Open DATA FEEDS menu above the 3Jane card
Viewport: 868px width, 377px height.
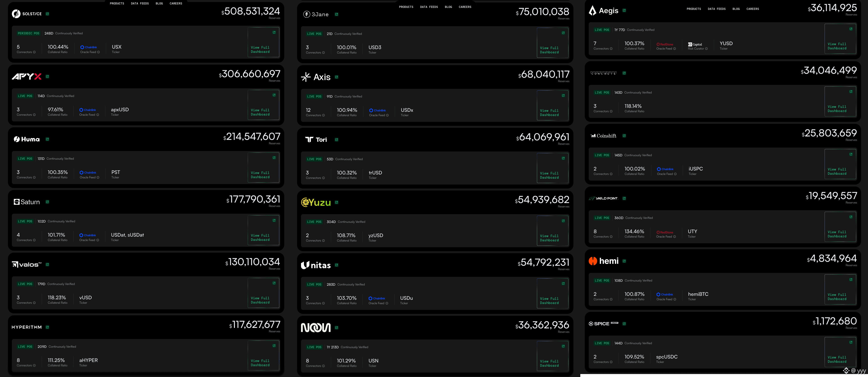tap(429, 7)
